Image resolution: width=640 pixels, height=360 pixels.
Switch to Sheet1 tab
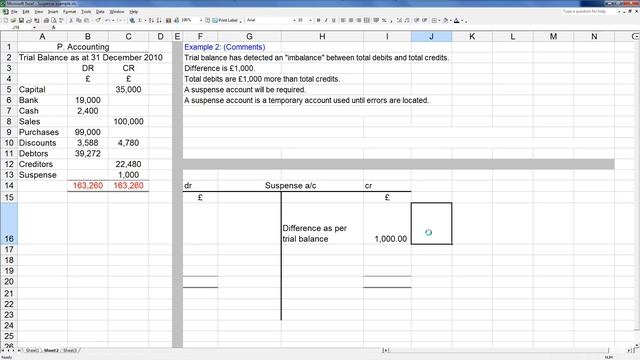click(x=32, y=350)
